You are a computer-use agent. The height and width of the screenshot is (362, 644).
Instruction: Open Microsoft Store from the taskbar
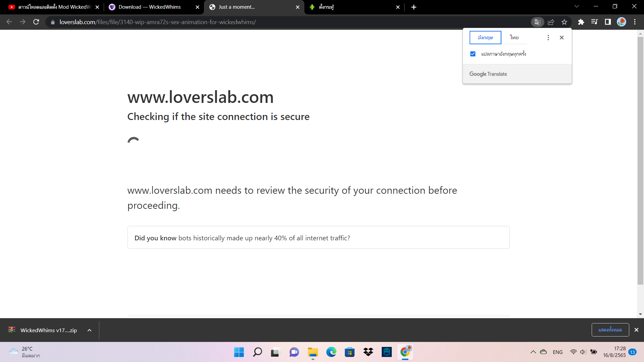350,352
